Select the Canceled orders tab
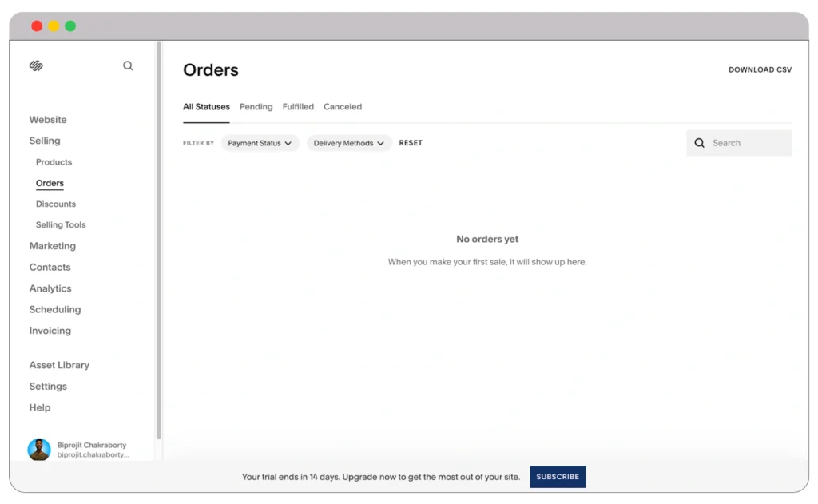The image size is (818, 504). [x=343, y=106]
